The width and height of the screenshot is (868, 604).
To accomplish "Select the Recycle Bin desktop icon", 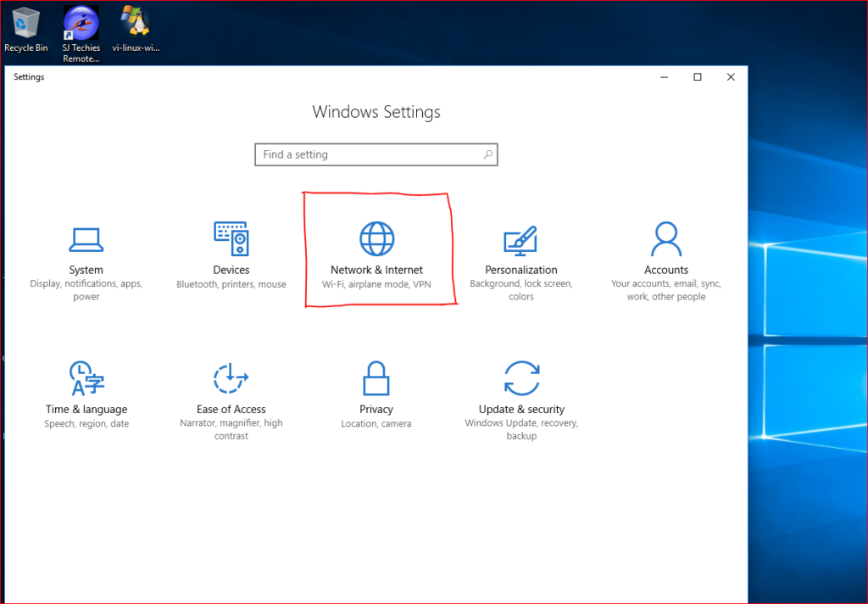I will (25, 31).
